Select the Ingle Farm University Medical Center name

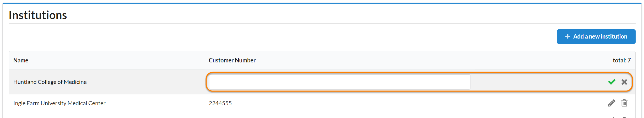click(x=59, y=103)
